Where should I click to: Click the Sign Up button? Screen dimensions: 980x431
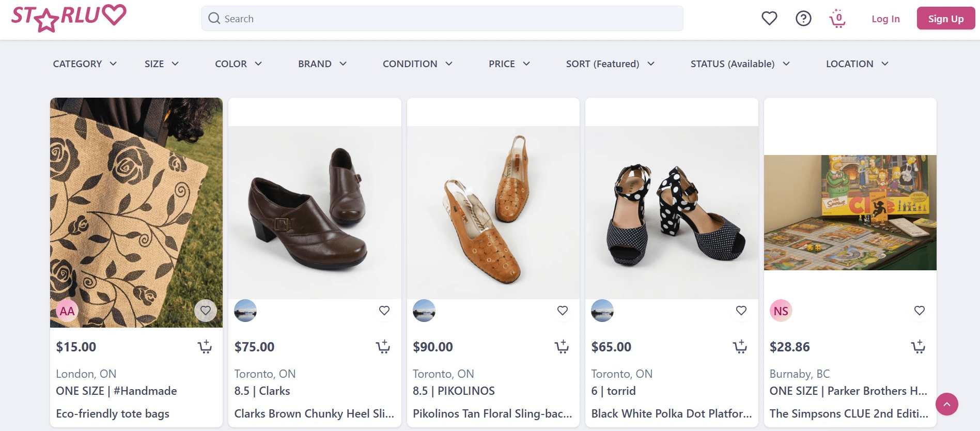[946, 19]
